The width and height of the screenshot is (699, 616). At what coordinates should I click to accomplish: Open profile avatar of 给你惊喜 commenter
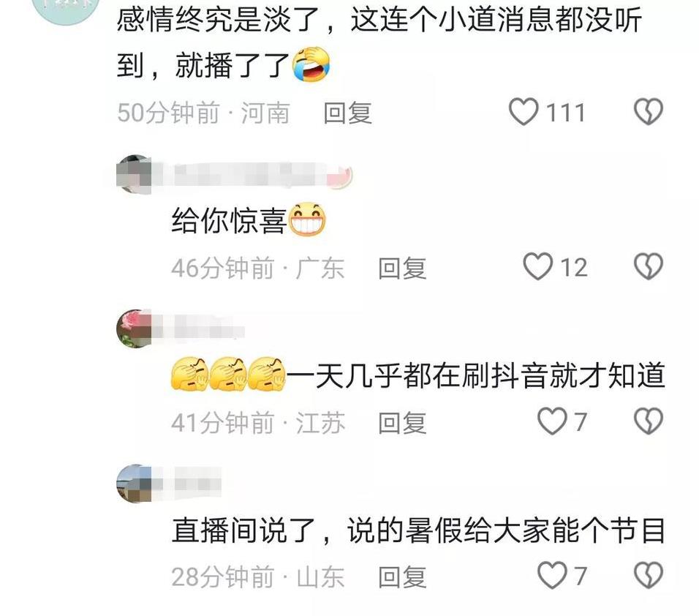pos(135,174)
